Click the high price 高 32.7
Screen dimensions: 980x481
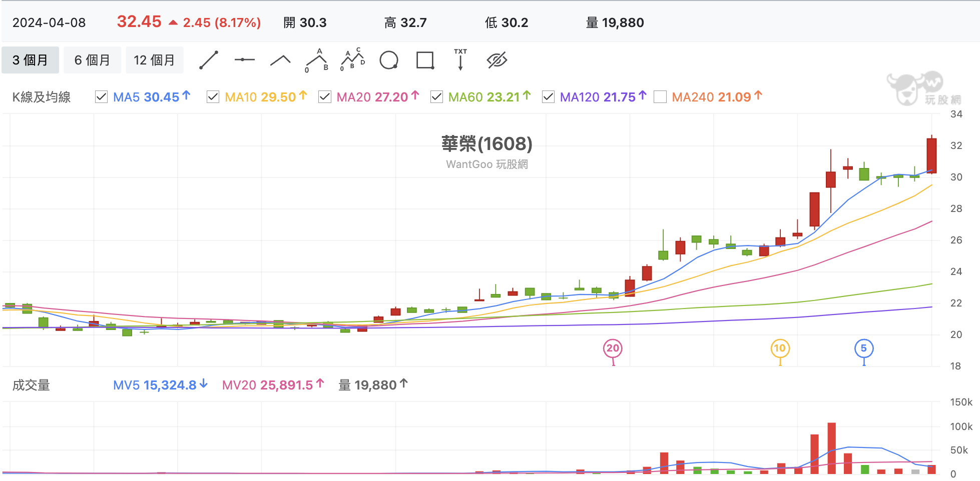pos(405,22)
